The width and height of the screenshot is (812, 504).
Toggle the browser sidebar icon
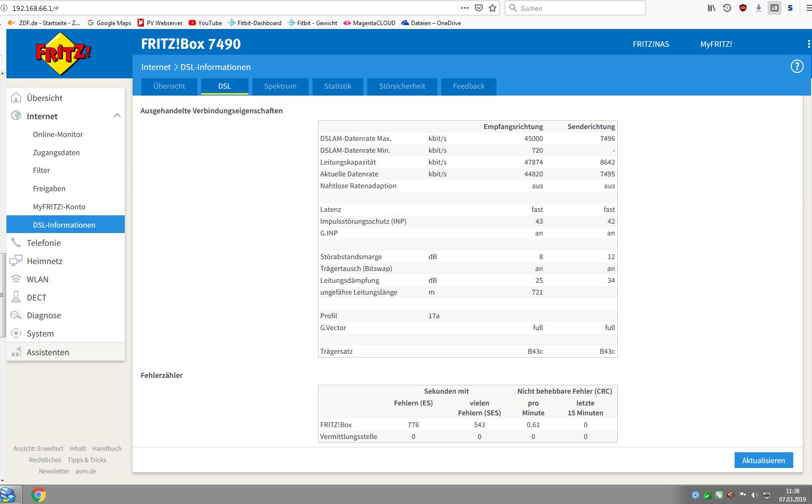click(x=775, y=8)
